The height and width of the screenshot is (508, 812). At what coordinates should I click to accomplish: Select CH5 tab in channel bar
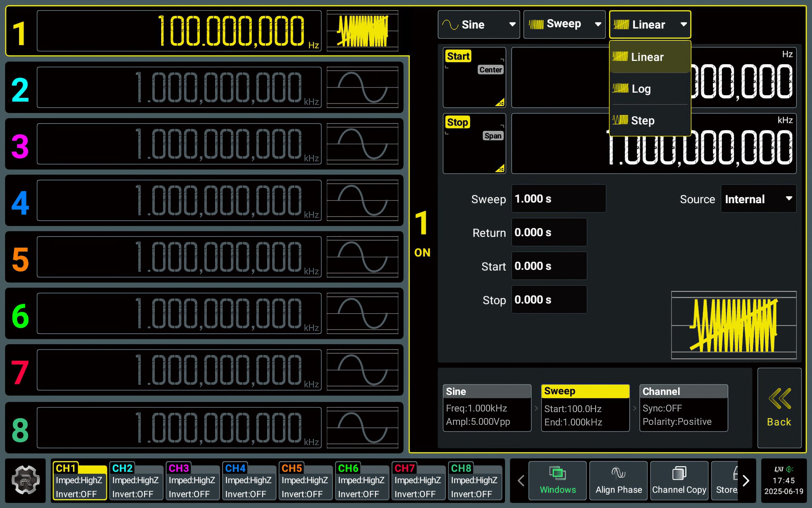point(305,481)
